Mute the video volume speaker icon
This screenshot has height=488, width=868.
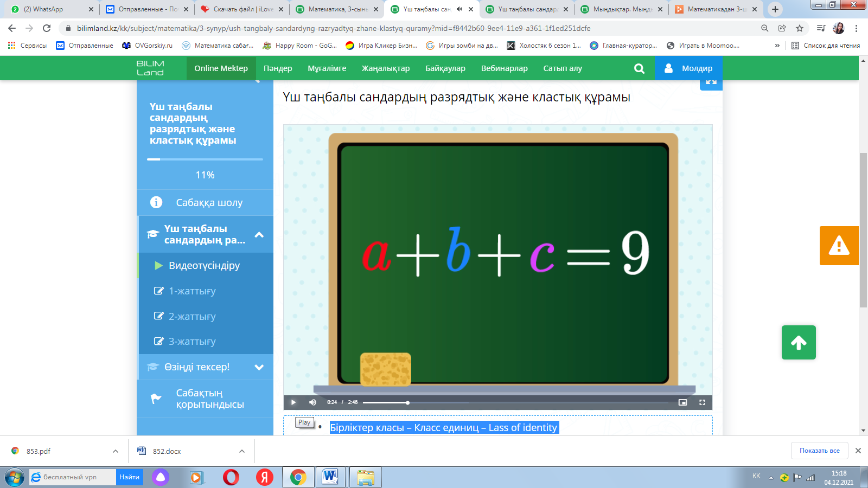(x=312, y=402)
